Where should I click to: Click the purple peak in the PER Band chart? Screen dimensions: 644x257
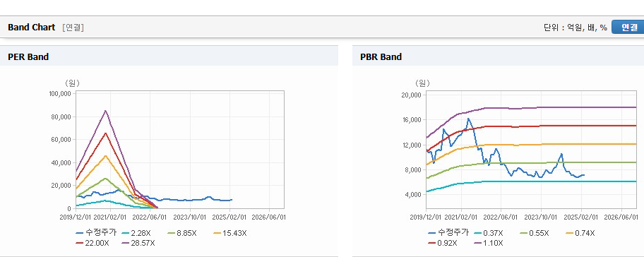coord(105,111)
